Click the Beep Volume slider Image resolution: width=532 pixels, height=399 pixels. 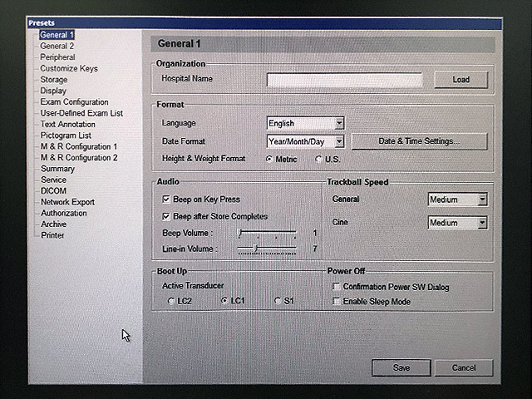click(x=267, y=233)
